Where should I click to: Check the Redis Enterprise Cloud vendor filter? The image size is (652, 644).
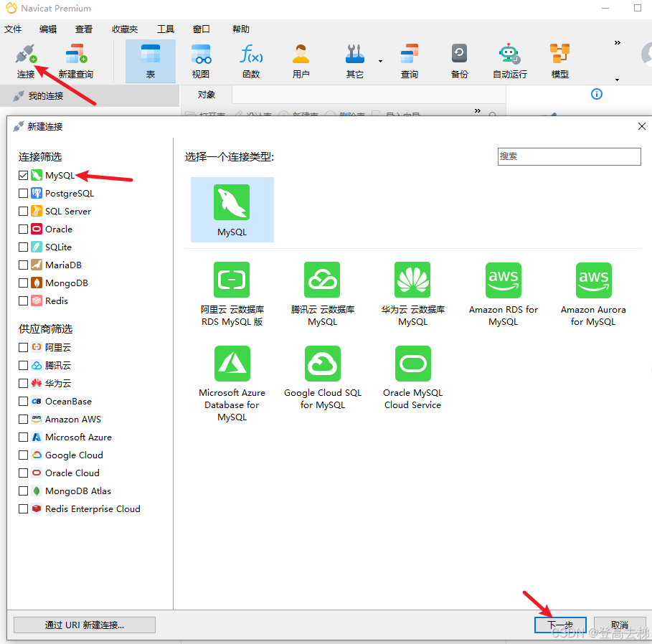[23, 509]
